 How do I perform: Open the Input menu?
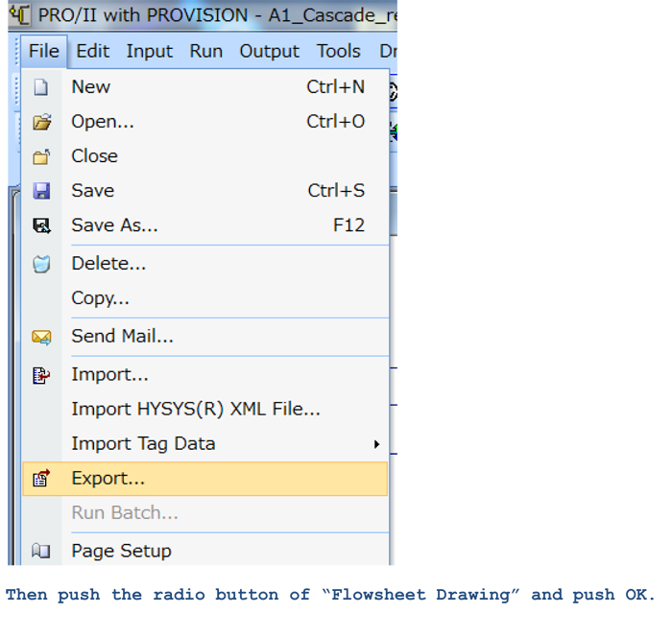point(150,52)
